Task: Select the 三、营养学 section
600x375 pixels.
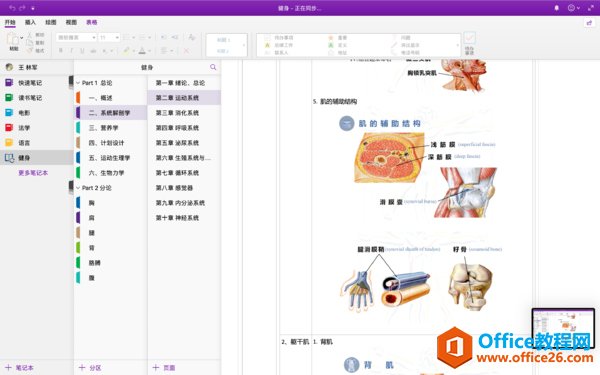Action: pos(111,128)
